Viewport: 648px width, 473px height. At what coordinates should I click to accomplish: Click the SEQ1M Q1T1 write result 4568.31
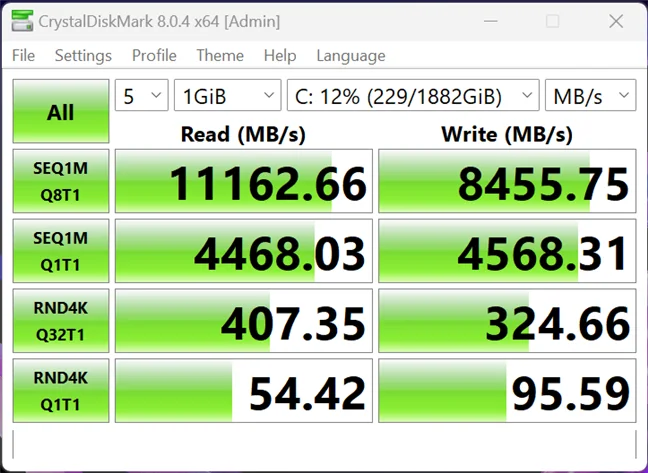pos(507,251)
